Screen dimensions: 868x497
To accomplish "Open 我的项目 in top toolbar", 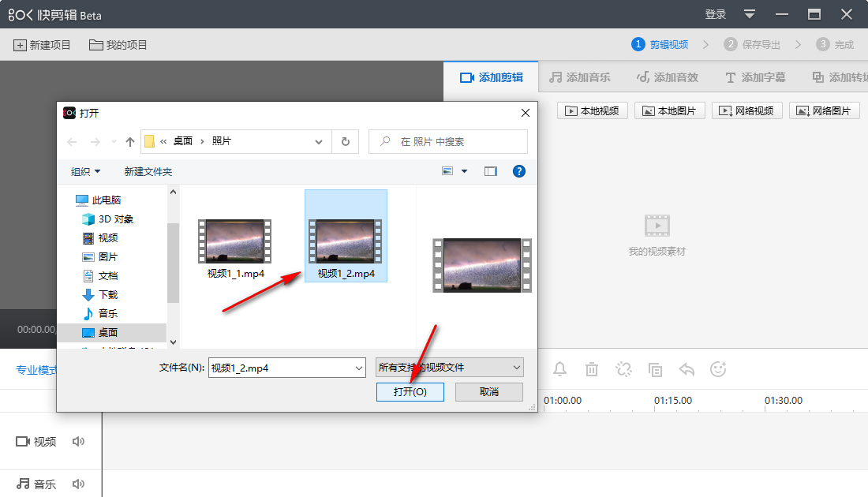I will coord(118,45).
